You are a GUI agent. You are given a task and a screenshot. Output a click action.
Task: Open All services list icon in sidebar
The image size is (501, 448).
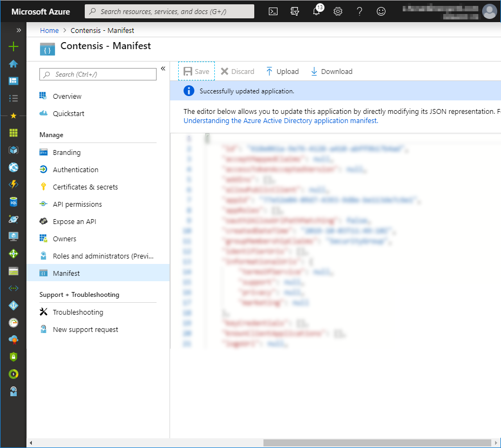coord(13,98)
